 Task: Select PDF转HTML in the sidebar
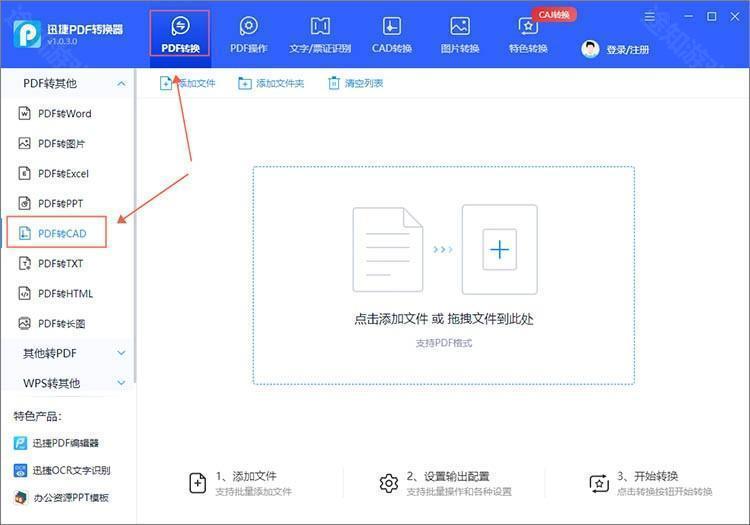(x=65, y=294)
